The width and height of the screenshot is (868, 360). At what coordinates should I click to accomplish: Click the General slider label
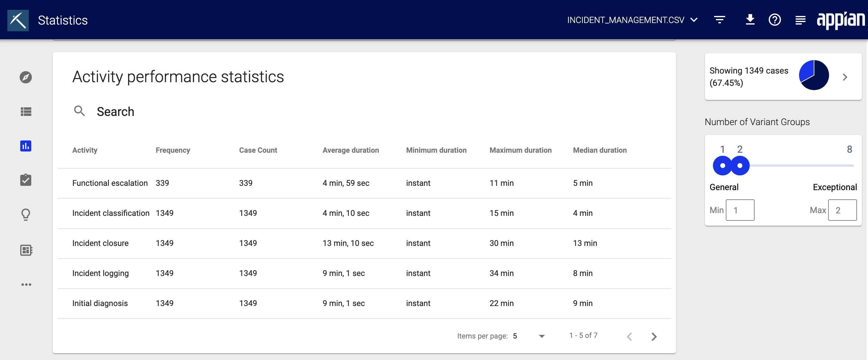point(724,187)
